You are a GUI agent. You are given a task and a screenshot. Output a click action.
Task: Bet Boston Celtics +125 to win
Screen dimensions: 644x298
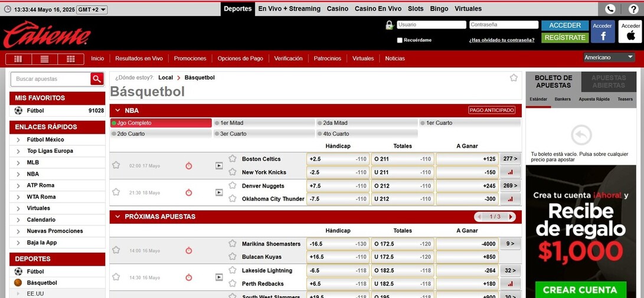(x=467, y=159)
